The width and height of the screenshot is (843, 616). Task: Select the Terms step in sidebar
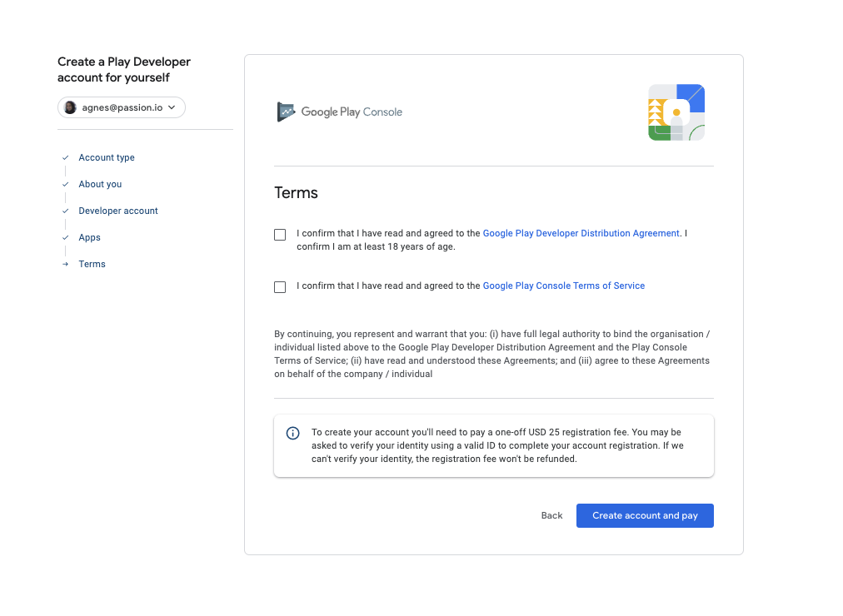click(92, 264)
